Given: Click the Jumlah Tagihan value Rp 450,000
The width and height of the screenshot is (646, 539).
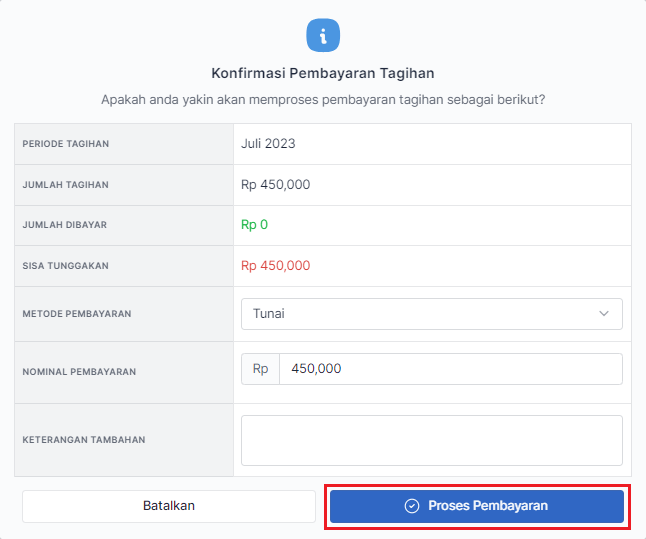Looking at the screenshot, I should pos(275,185).
